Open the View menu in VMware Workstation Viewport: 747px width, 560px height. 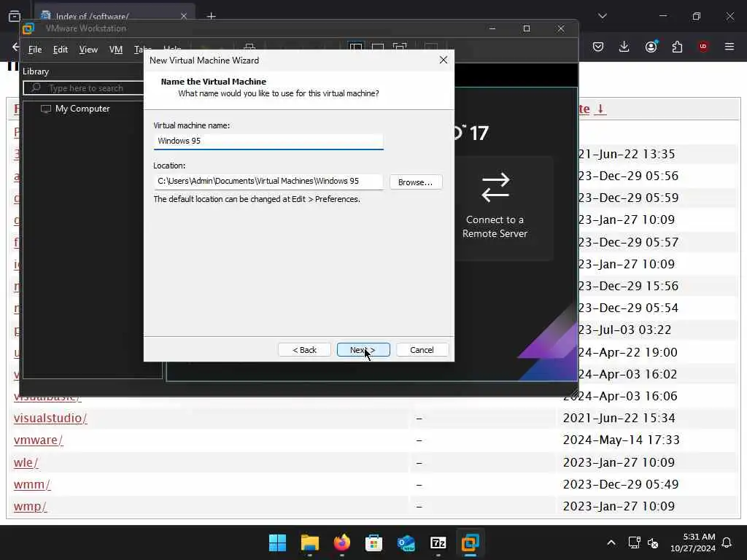click(x=88, y=50)
